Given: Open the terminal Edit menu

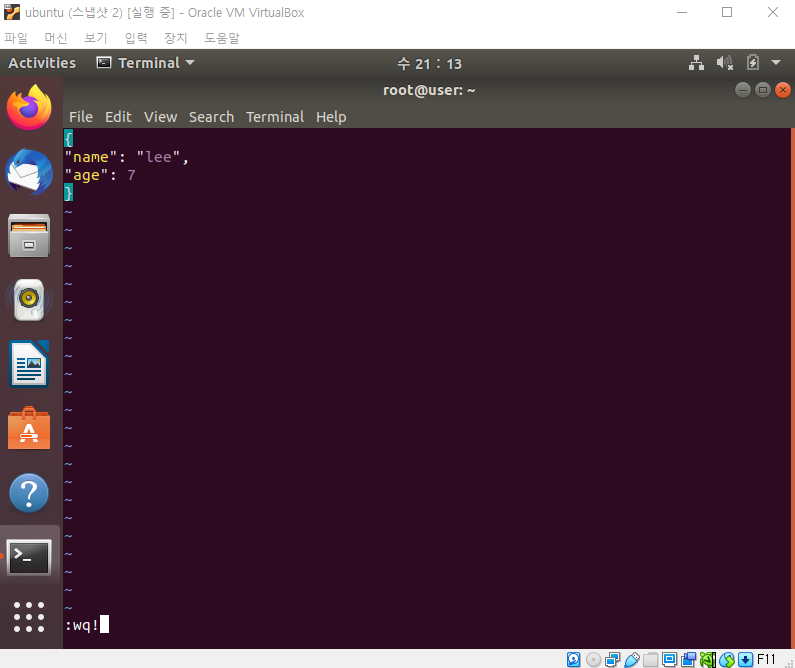Looking at the screenshot, I should click(118, 117).
